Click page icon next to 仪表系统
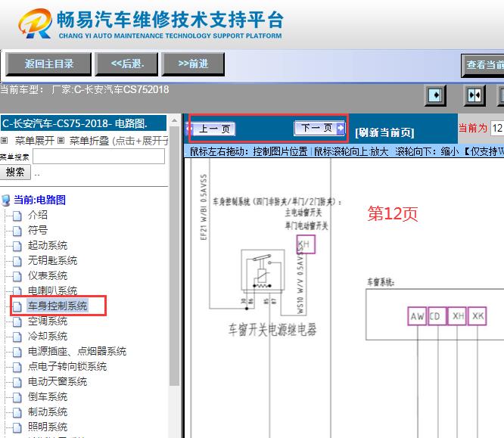 point(17,276)
